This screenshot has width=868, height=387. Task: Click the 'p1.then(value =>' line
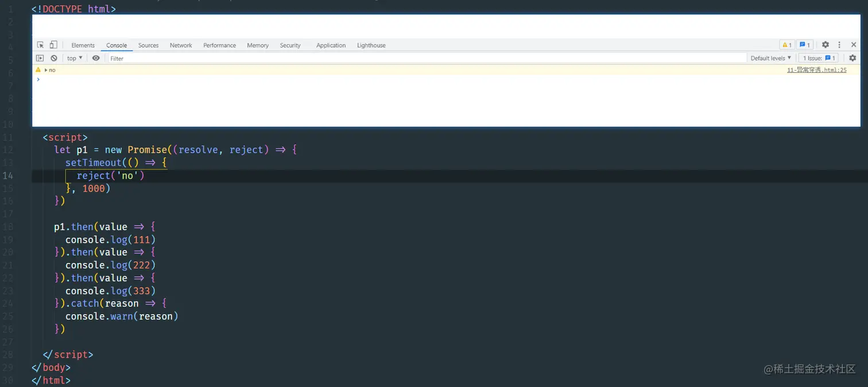[104, 227]
